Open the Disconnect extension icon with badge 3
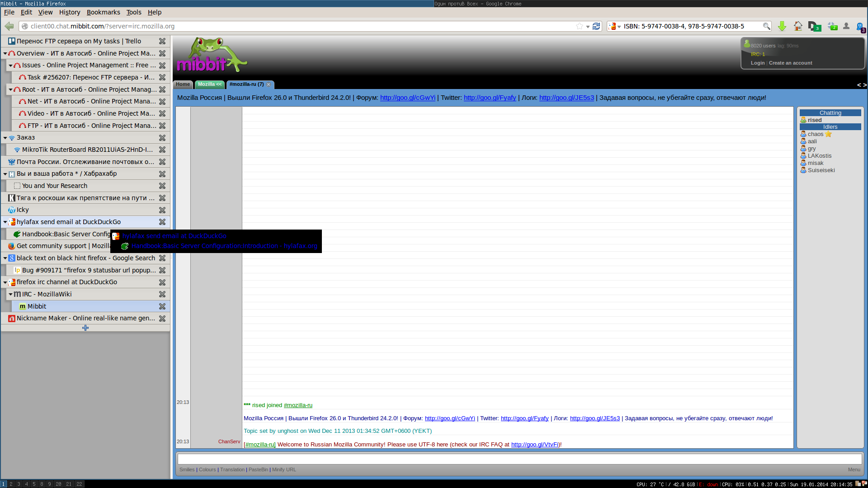The height and width of the screenshot is (488, 868). pyautogui.click(x=814, y=27)
